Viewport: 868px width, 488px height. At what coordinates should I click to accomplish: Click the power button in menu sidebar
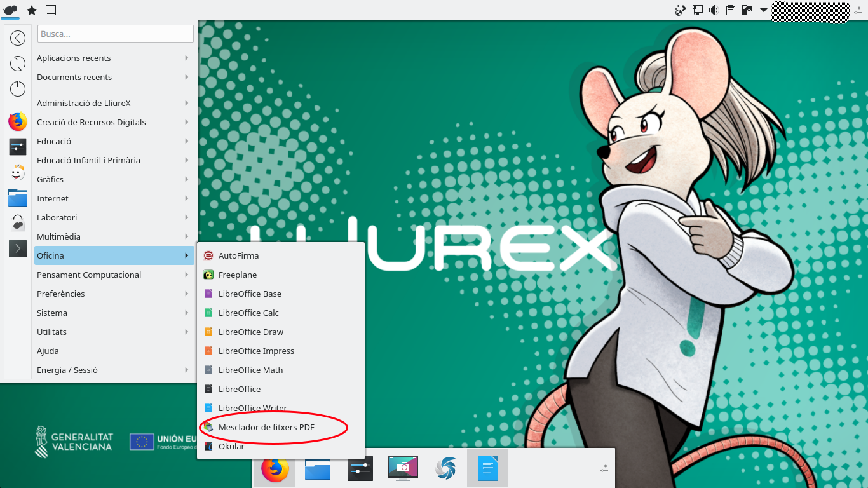point(18,89)
